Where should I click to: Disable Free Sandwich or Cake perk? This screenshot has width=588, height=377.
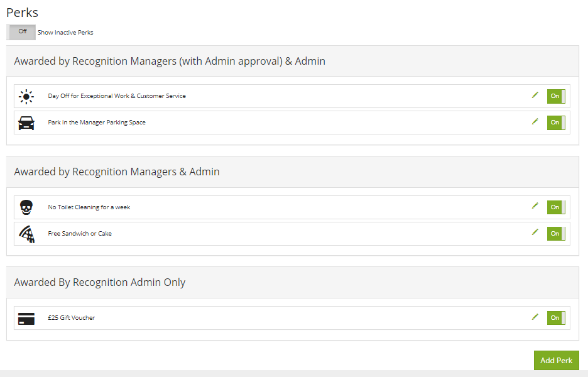[x=556, y=234]
